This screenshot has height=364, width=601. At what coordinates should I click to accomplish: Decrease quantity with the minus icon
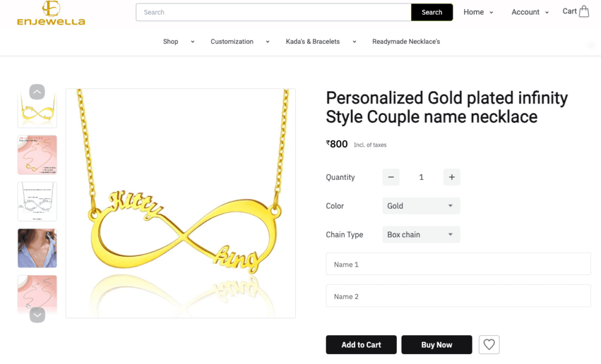pos(391,176)
